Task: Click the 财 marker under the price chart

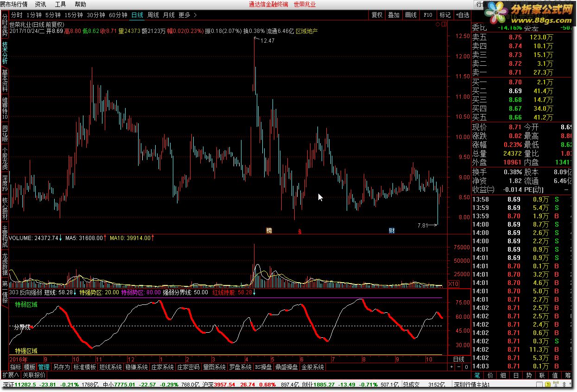Action: 392,230
